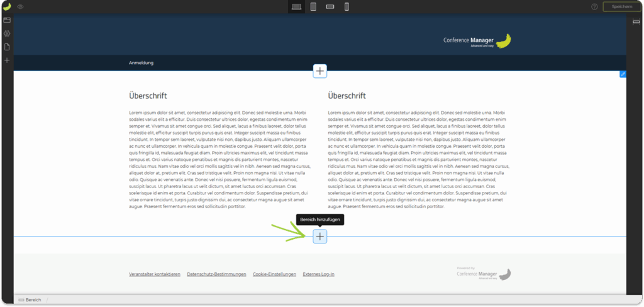Image resolution: width=644 pixels, height=307 pixels.
Task: Click the blue pencil edit icon
Action: pos(623,74)
